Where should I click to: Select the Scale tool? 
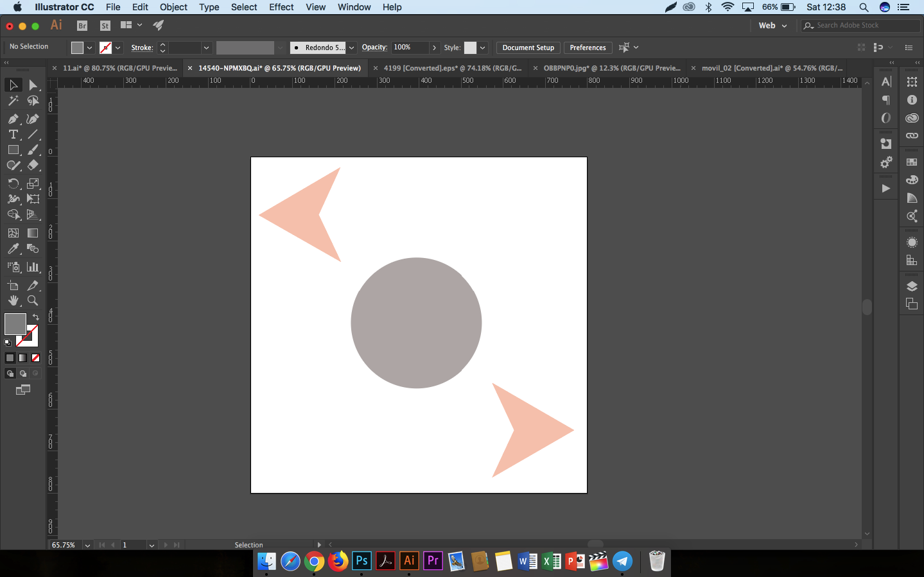(x=33, y=184)
